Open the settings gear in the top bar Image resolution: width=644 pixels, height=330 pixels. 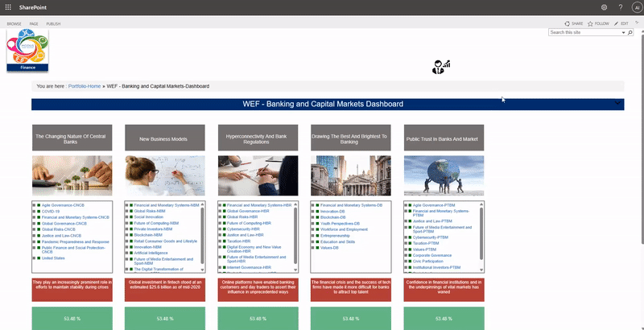click(x=604, y=7)
